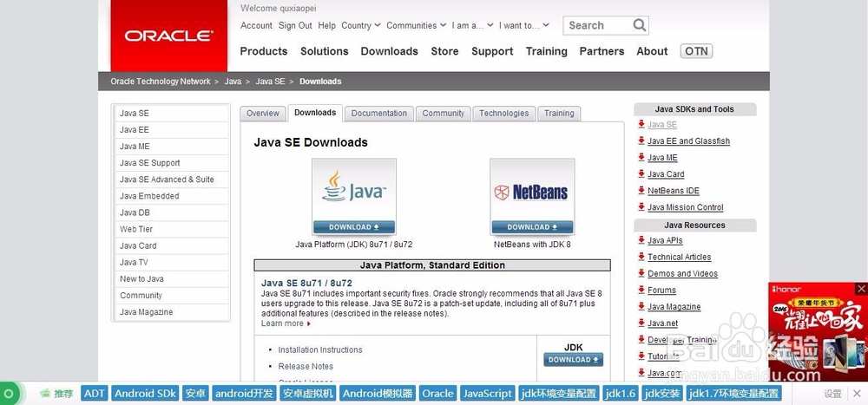Click the red arrow after Learn more
The image size is (868, 405).
pos(308,323)
